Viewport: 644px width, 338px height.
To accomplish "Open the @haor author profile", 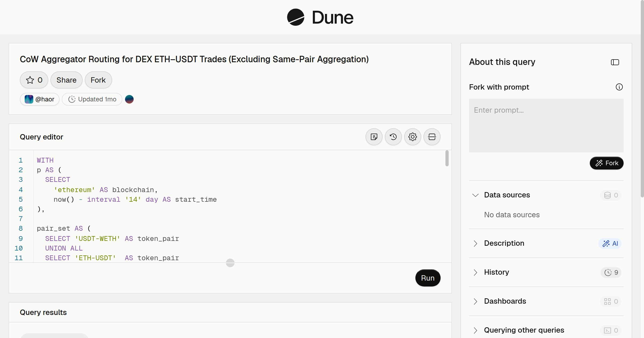I will [x=40, y=99].
